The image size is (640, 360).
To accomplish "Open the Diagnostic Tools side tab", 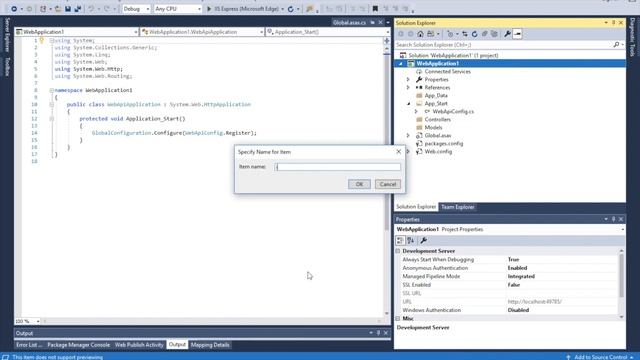I will click(633, 37).
